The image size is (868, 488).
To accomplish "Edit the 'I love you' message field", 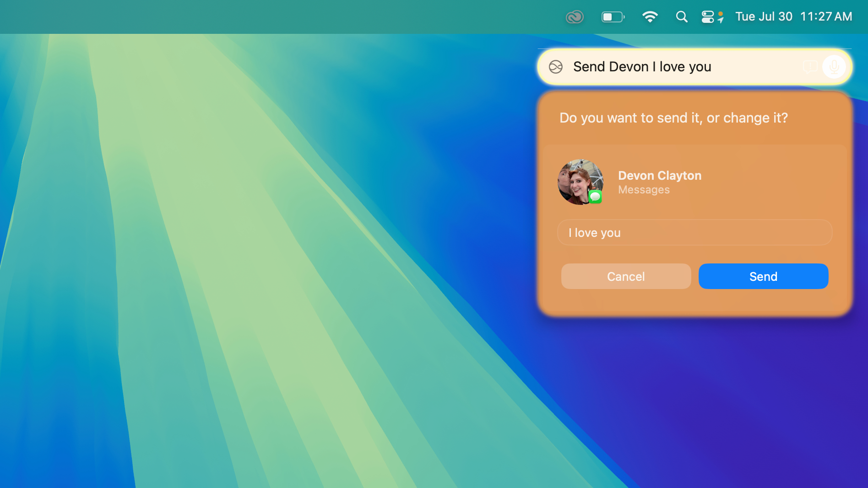I will [694, 233].
